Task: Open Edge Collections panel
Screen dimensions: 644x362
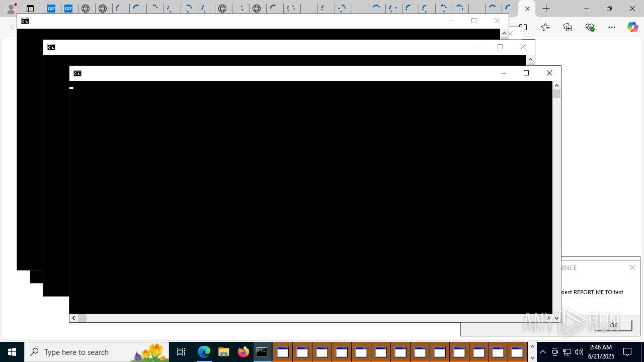Action: (x=568, y=27)
